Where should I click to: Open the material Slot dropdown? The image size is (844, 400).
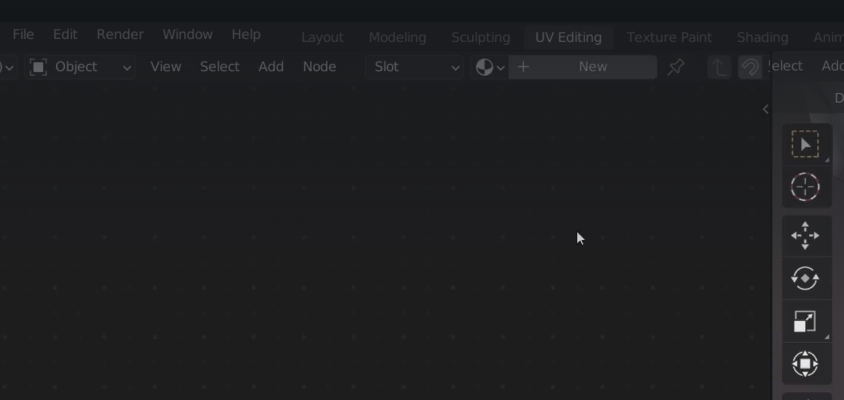click(x=414, y=67)
